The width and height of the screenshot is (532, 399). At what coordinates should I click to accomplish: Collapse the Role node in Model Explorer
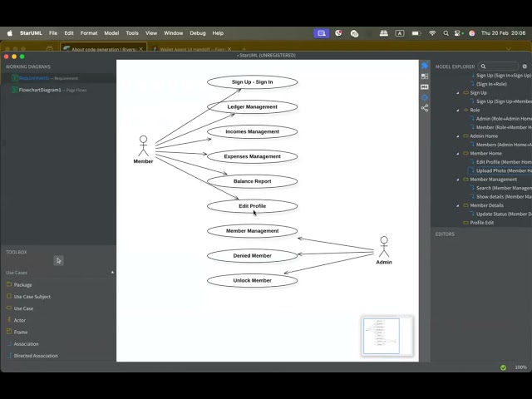click(x=458, y=111)
